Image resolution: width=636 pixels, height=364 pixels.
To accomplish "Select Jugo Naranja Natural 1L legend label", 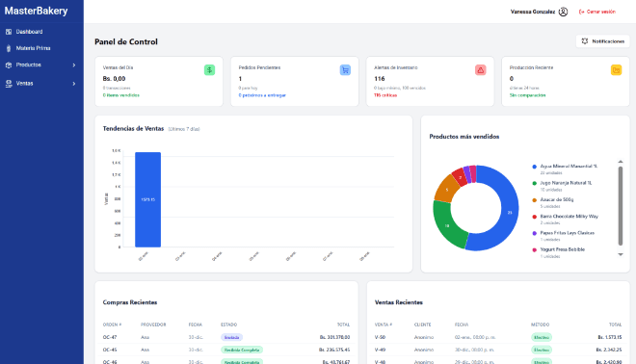I will tap(566, 183).
